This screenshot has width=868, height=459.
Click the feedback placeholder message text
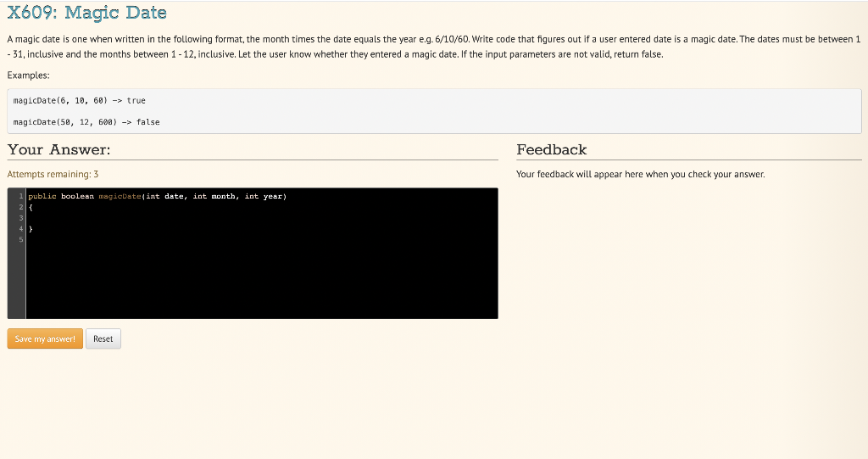[641, 174]
